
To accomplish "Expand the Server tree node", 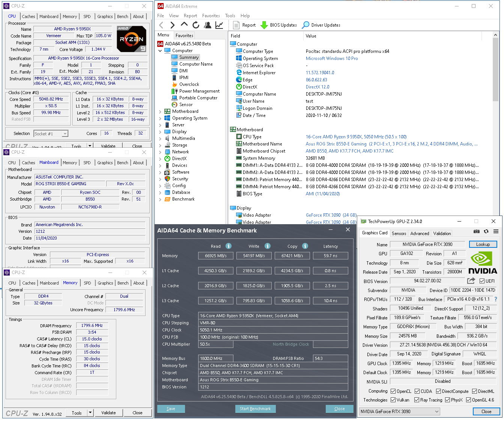I will pyautogui.click(x=160, y=125).
